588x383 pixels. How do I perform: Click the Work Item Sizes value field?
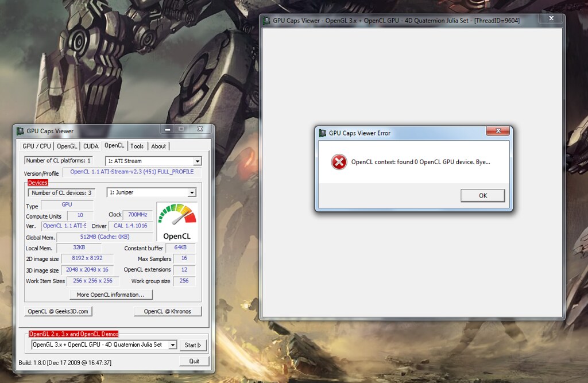click(x=92, y=281)
